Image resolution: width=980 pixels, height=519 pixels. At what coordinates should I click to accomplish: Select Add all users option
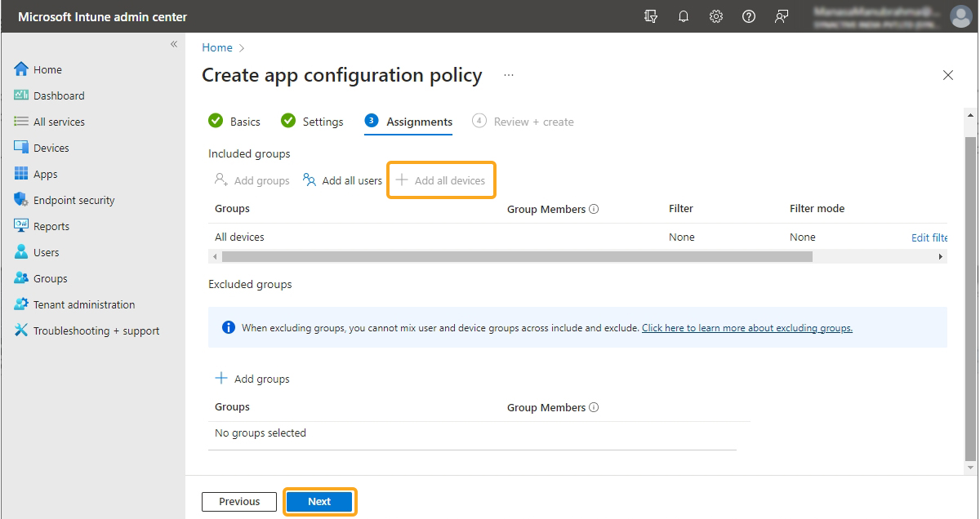tap(342, 180)
